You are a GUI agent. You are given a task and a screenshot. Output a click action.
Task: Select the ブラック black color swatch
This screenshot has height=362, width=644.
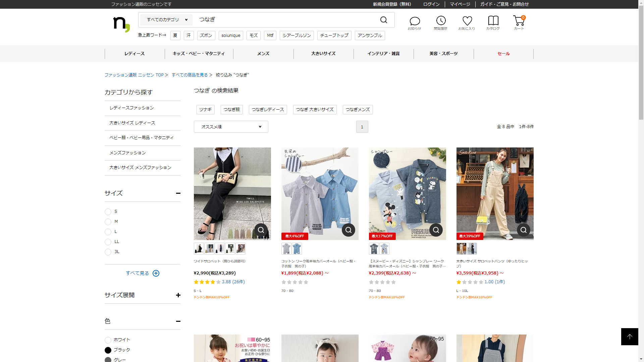[108, 350]
